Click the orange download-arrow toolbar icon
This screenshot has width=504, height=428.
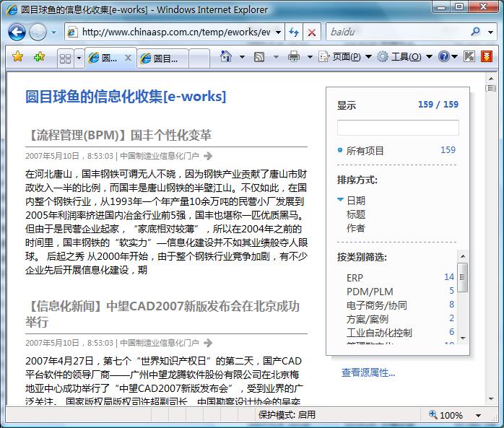point(487,57)
